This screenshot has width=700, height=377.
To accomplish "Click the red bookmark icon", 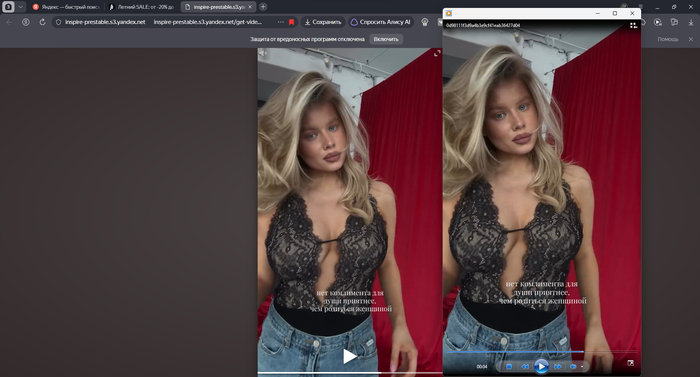I will (292, 22).
